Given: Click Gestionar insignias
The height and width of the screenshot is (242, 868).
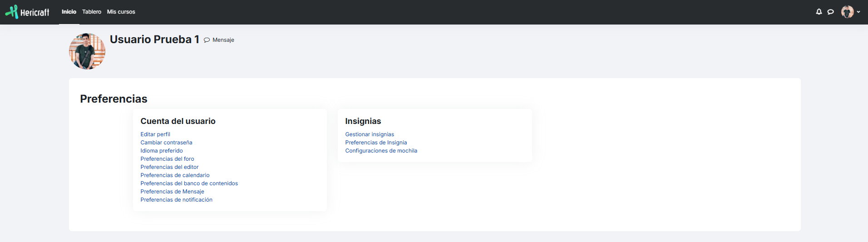Looking at the screenshot, I should [370, 134].
